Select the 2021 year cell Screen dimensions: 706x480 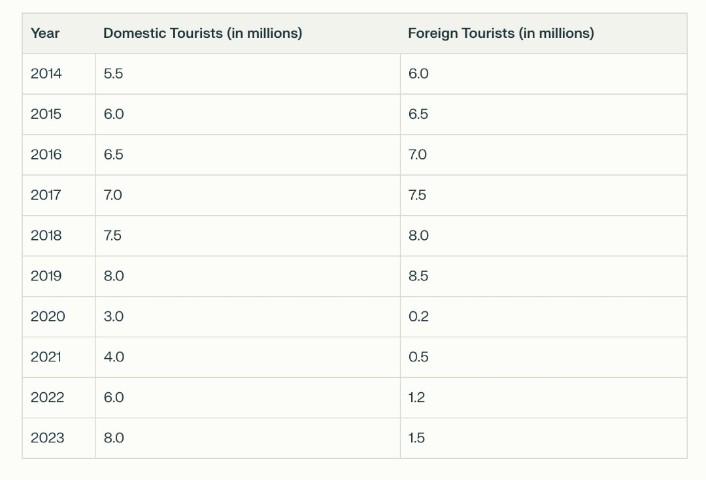(46, 357)
